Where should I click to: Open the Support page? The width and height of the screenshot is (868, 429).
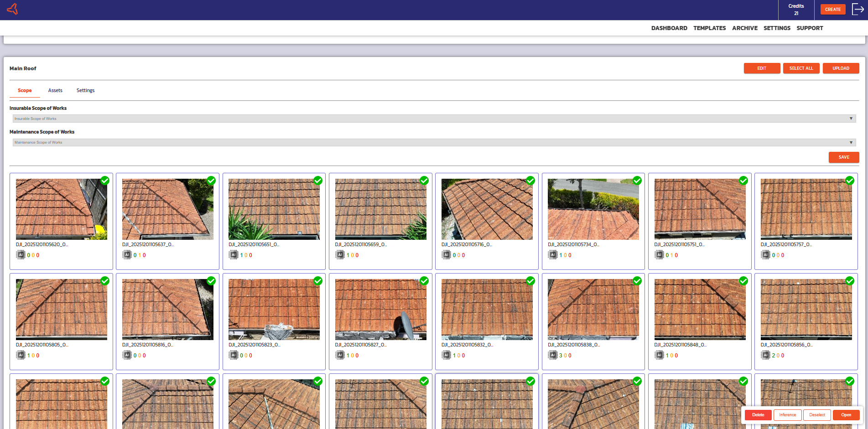pos(810,28)
